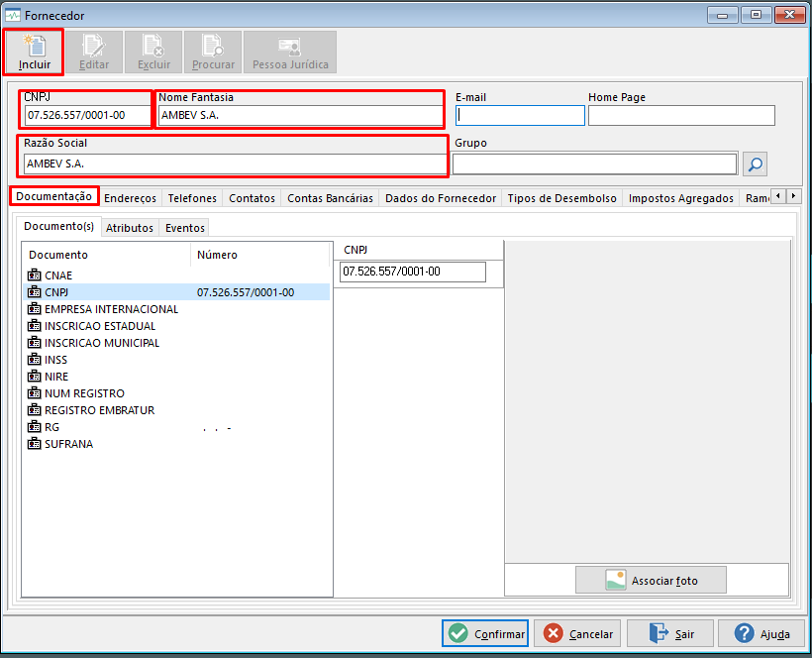Click into the E-mail field
The width and height of the screenshot is (812, 658).
tap(521, 116)
